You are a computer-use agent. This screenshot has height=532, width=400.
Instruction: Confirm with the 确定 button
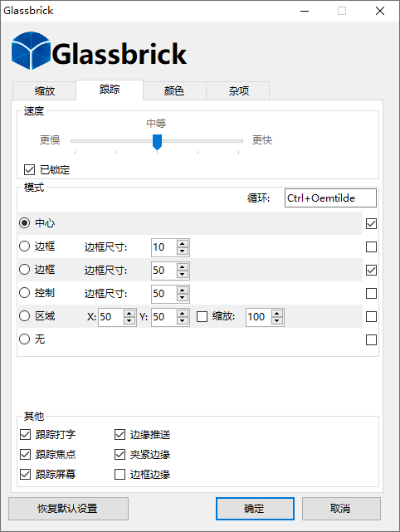point(255,509)
